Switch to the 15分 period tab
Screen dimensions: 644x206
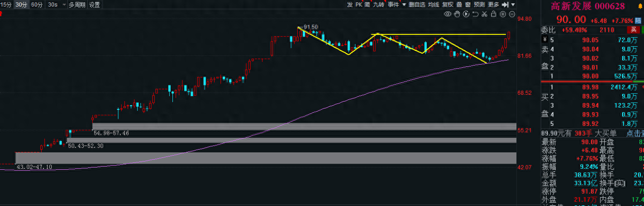pyautogui.click(x=5, y=4)
